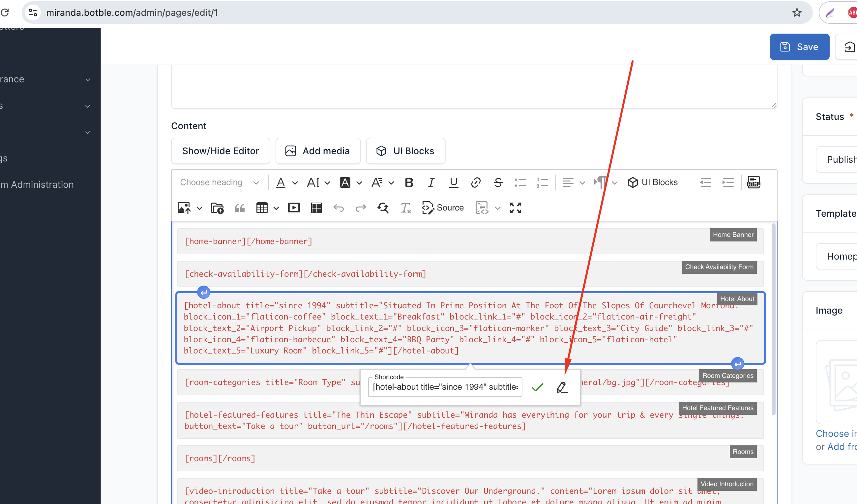Viewport: 857px width, 504px height.
Task: Open the Status select dropdown
Action: click(x=837, y=159)
